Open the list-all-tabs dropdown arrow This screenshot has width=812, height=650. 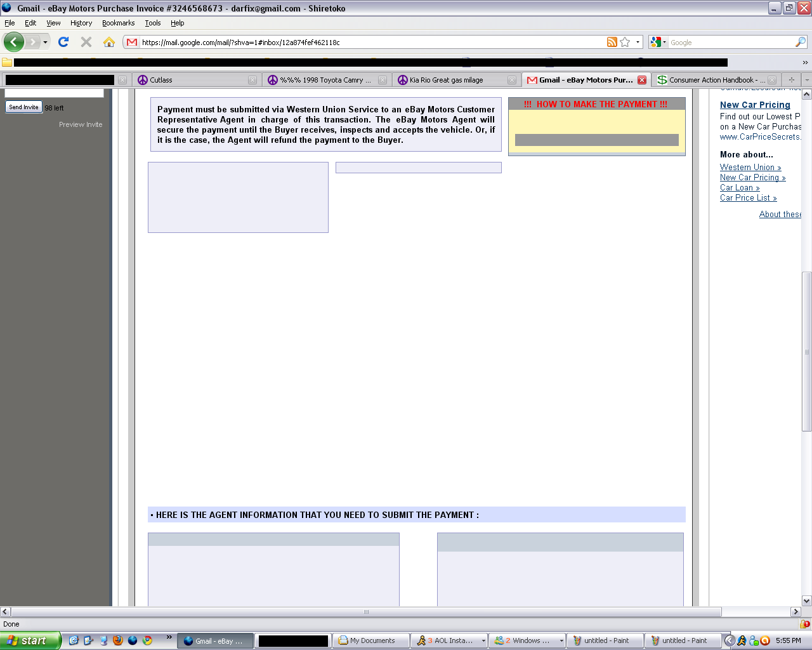(x=806, y=80)
